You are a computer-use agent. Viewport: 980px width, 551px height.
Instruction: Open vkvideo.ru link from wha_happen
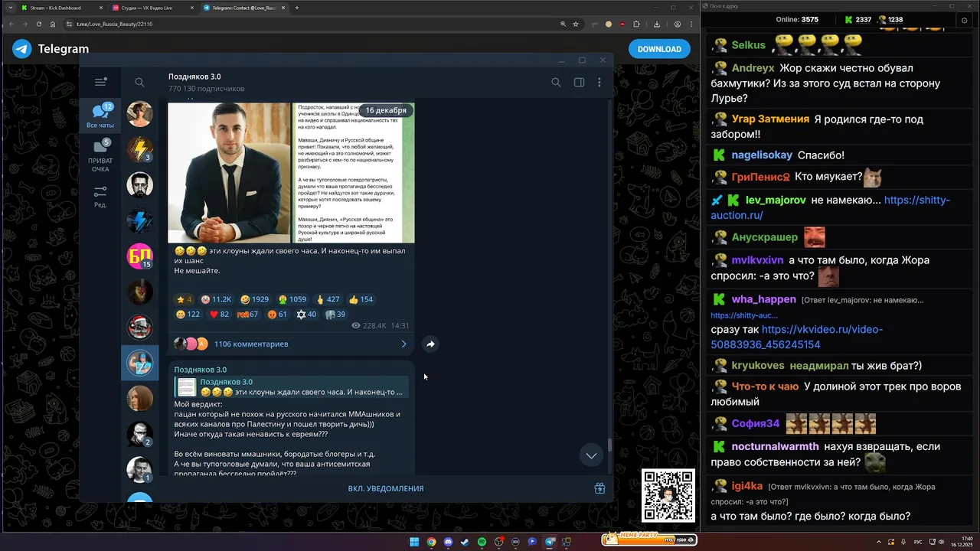tap(797, 337)
